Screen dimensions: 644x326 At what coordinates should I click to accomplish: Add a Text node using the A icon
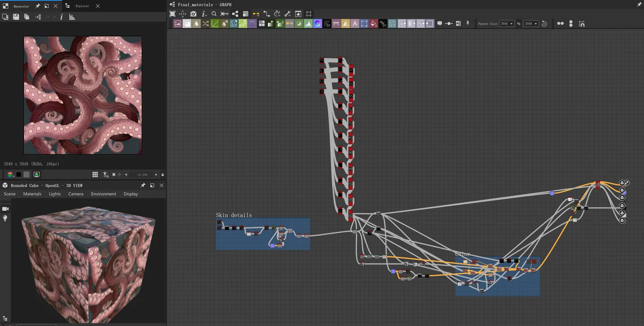[355, 24]
